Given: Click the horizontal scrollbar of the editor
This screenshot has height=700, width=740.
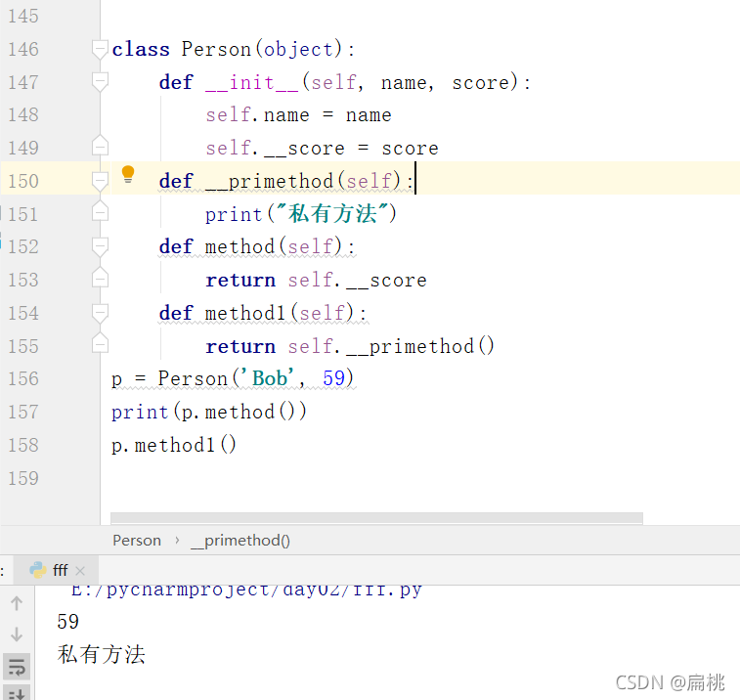Looking at the screenshot, I should pos(376,518).
